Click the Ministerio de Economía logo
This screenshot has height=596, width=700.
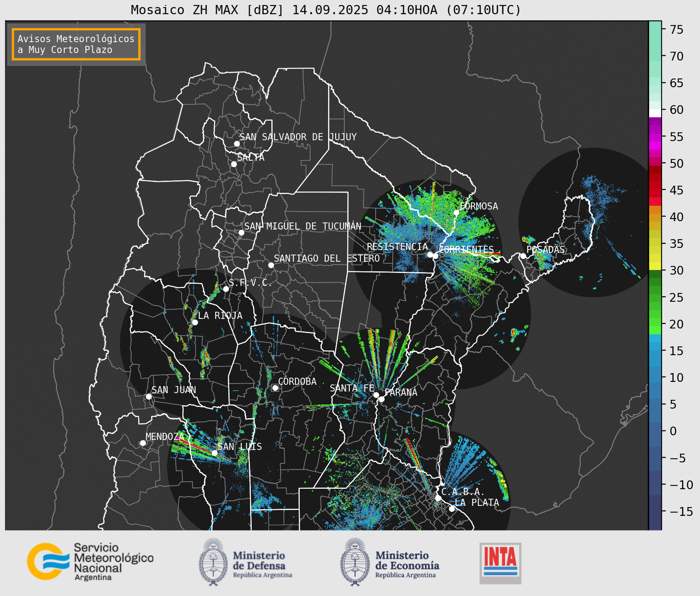(390, 562)
